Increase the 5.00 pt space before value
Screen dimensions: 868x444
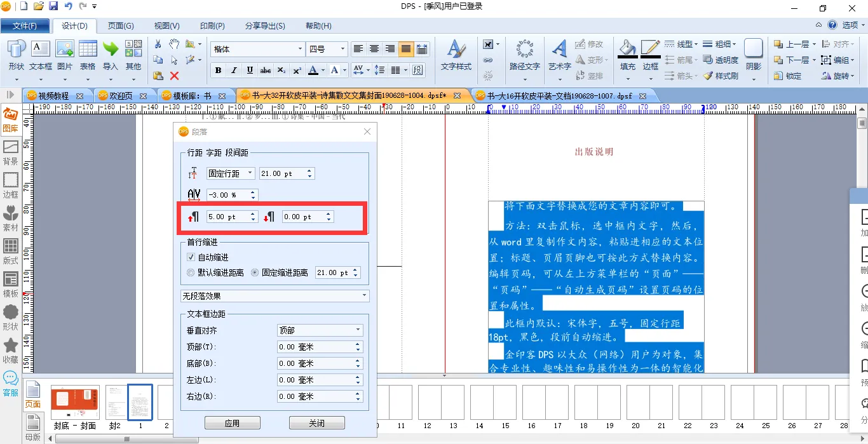254,213
